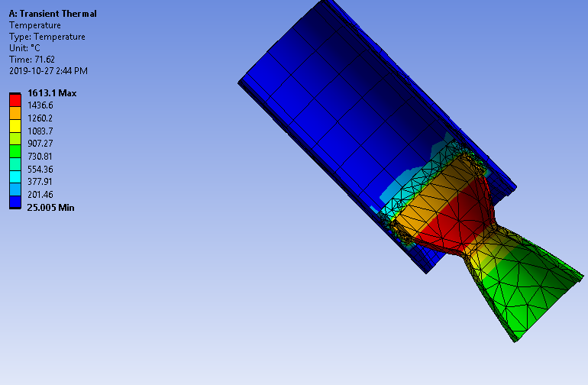
Task: Select the bright green legend color band
Action: (15, 150)
